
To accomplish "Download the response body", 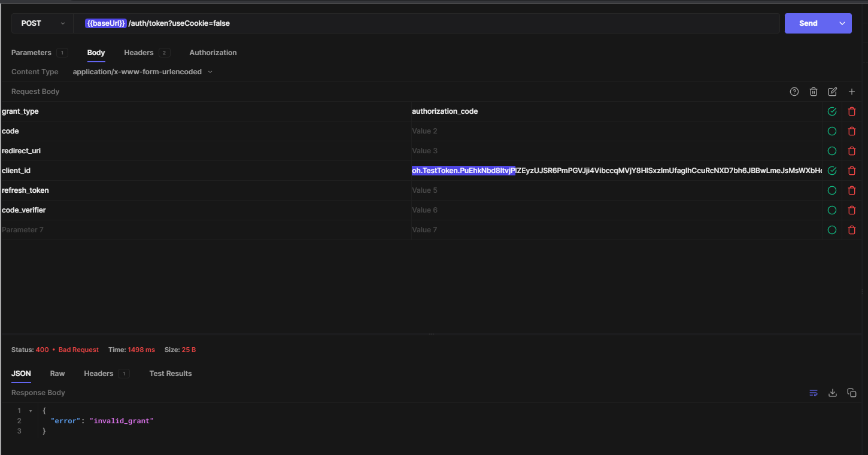I will tap(833, 393).
